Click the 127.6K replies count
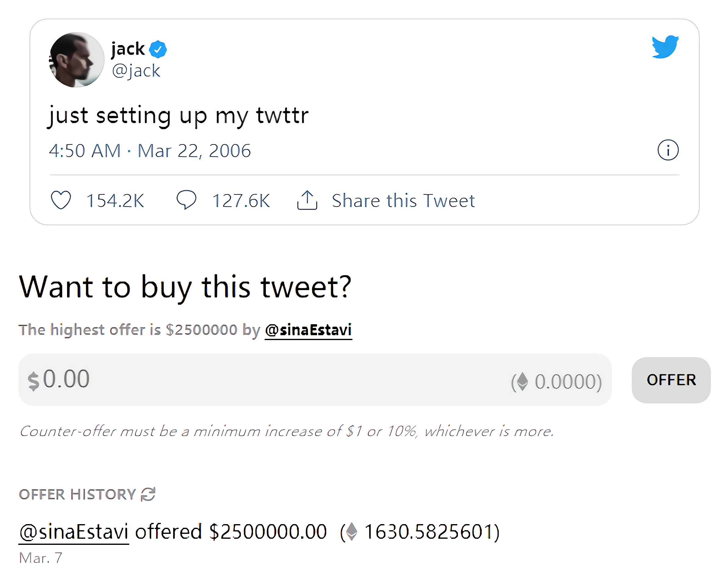Viewport: 728px width, 568px height. (x=241, y=201)
